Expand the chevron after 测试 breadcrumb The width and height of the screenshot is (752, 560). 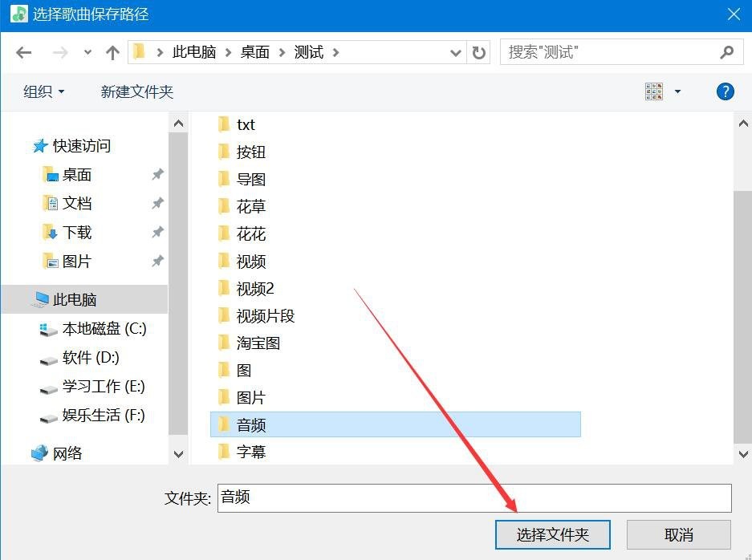click(x=335, y=52)
